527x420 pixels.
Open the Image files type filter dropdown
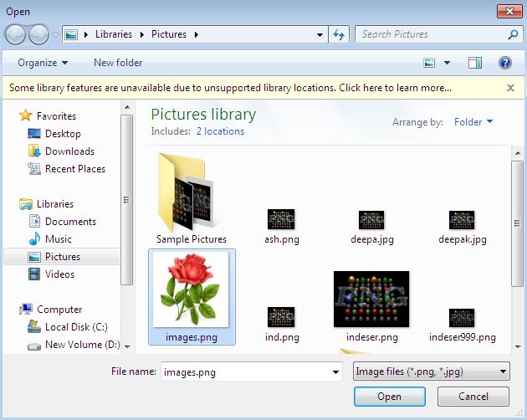(x=431, y=371)
